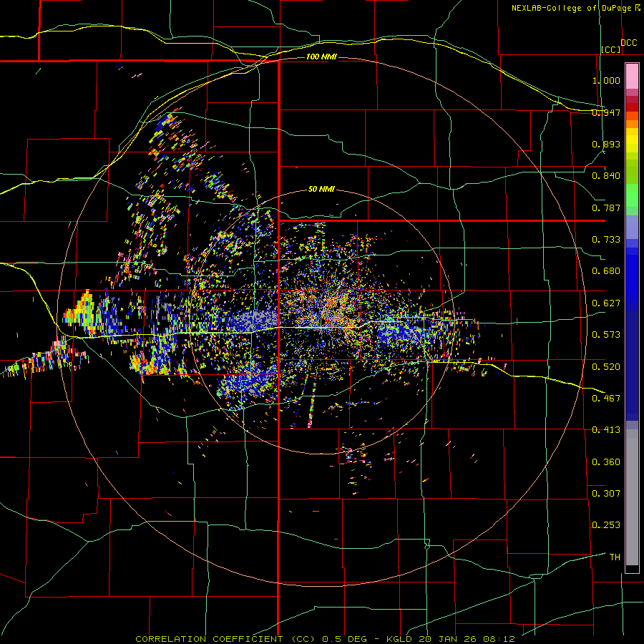Click the 100 NMI range ring label
The image size is (644, 644).
click(x=321, y=57)
